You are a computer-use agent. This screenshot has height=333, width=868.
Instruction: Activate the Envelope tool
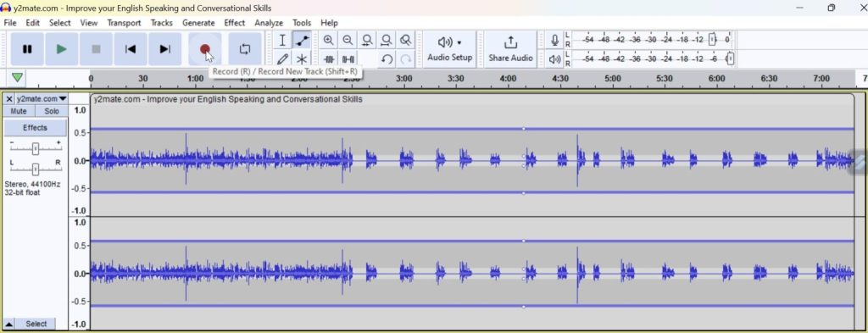point(302,40)
